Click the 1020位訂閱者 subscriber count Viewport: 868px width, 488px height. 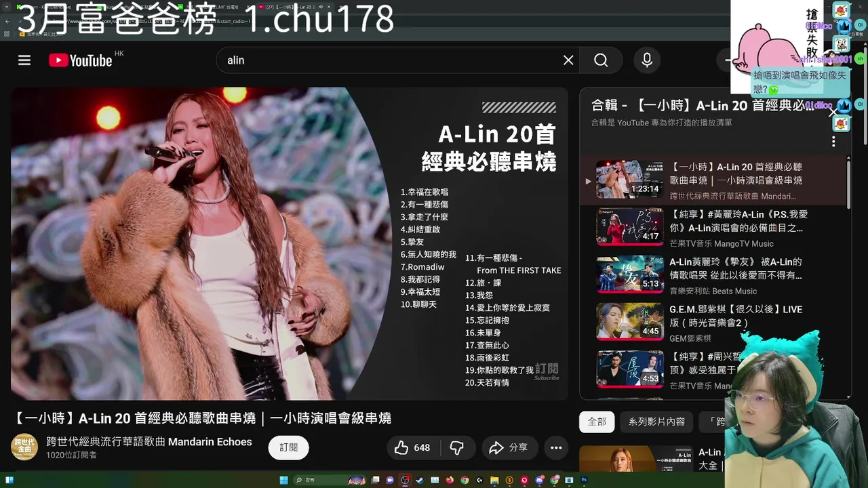pyautogui.click(x=71, y=455)
